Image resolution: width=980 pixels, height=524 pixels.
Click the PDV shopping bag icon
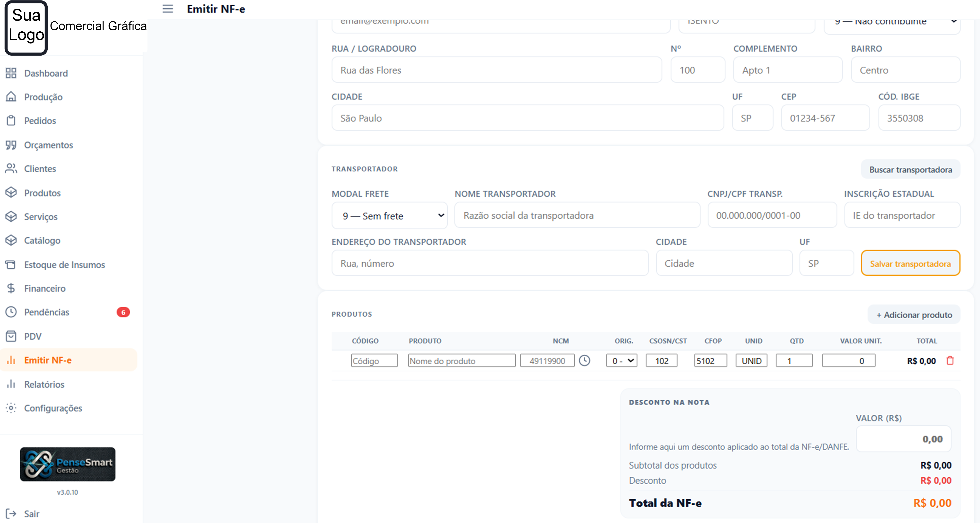11,336
